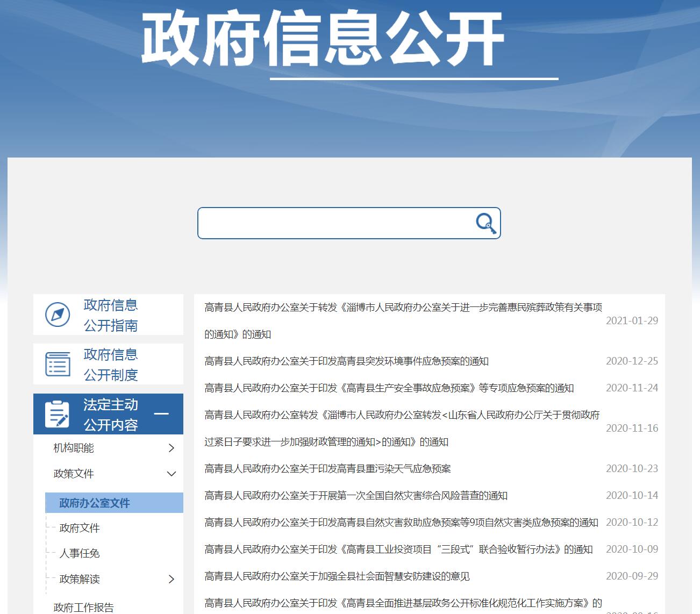Image resolution: width=700 pixels, height=614 pixels.
Task: Select the 政府办公室文件 menu item
Action: (x=95, y=503)
